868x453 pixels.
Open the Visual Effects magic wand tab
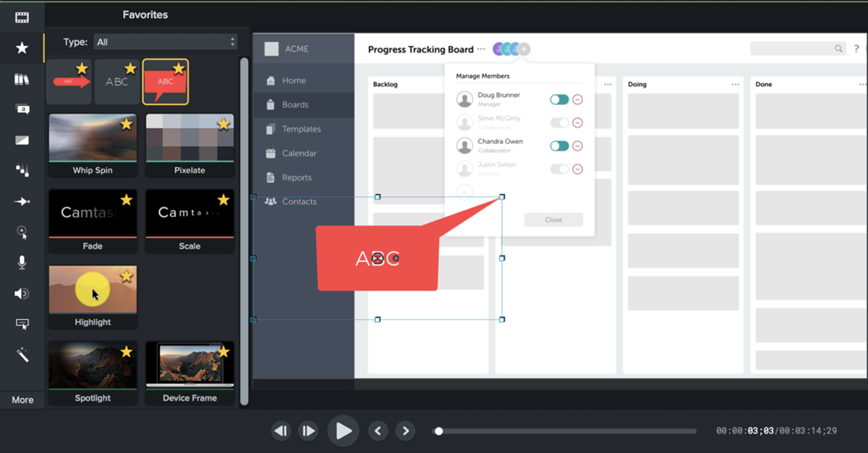(x=22, y=355)
